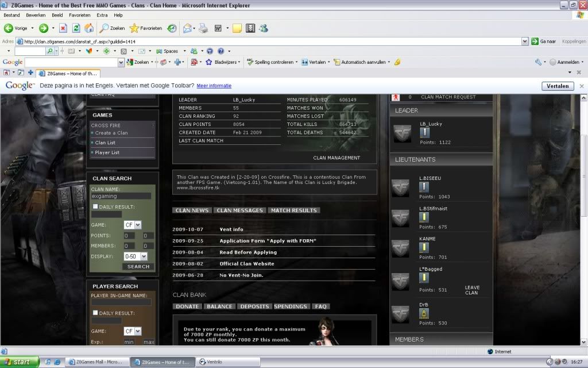Enable Daily Result checkbox in Clan Search
This screenshot has width=588, height=368.
[95, 207]
